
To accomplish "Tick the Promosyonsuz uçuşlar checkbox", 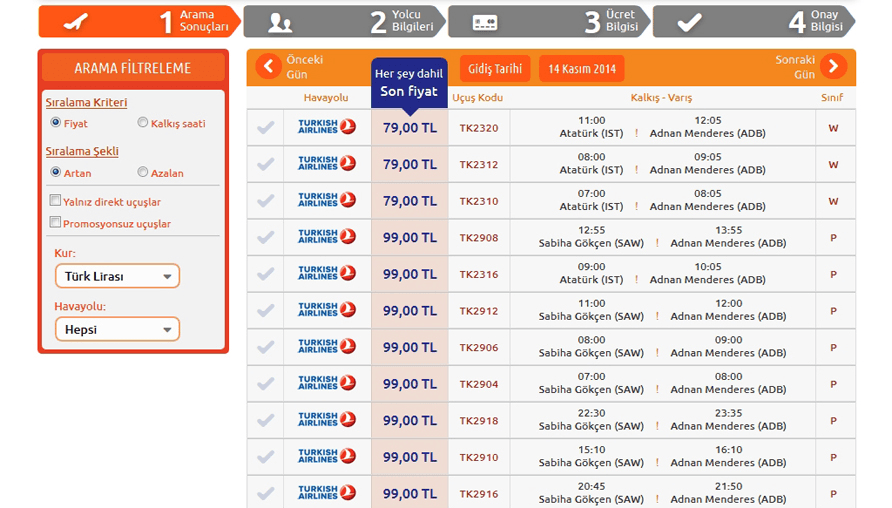I will click(x=56, y=224).
